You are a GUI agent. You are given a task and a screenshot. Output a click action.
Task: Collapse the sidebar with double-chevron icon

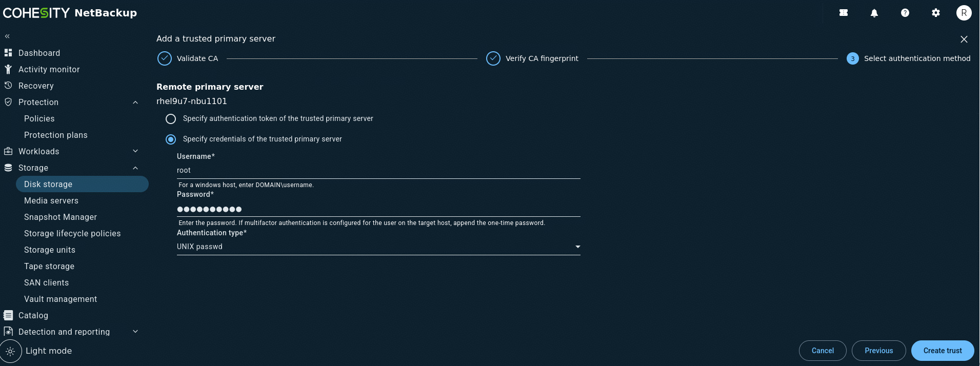pyautogui.click(x=7, y=36)
